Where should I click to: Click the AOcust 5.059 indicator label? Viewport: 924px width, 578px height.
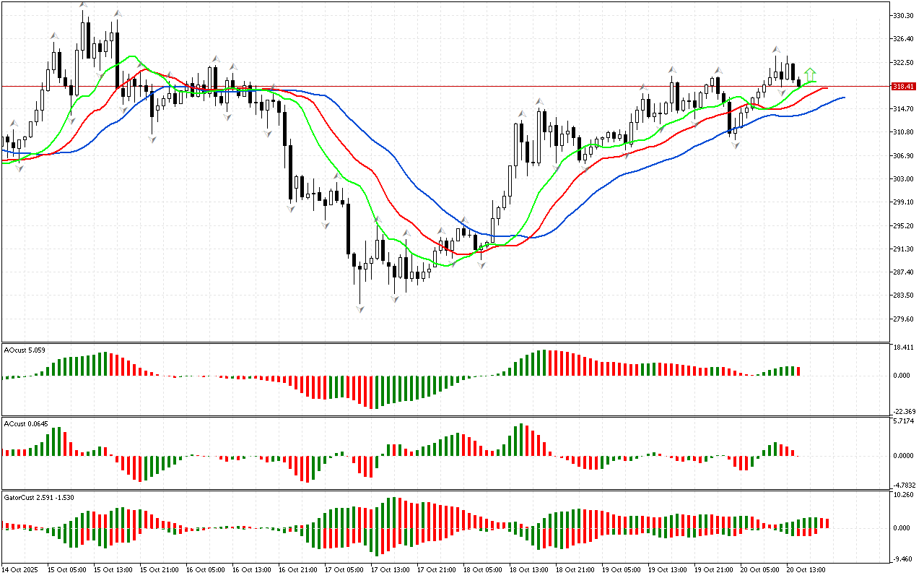click(25, 350)
